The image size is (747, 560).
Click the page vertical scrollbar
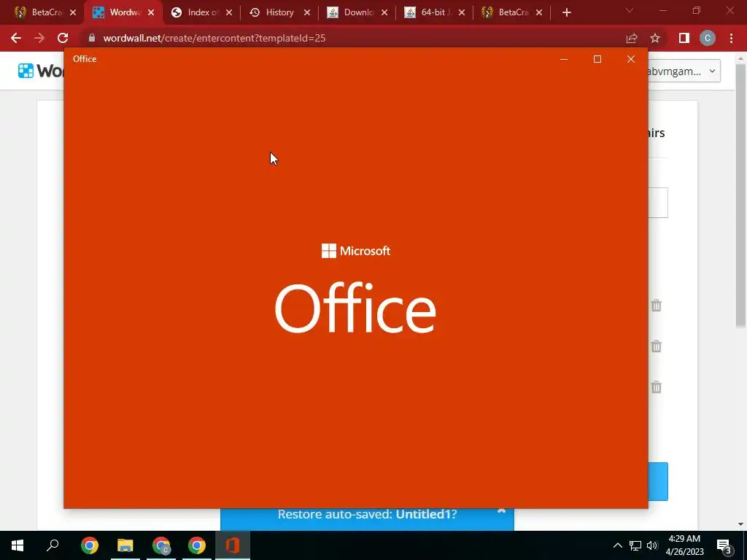(x=740, y=195)
